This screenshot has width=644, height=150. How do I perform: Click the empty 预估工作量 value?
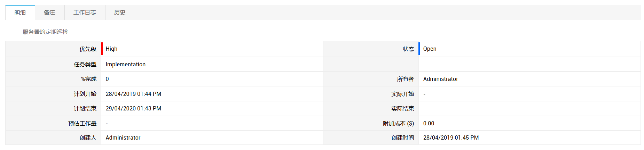[x=107, y=124]
